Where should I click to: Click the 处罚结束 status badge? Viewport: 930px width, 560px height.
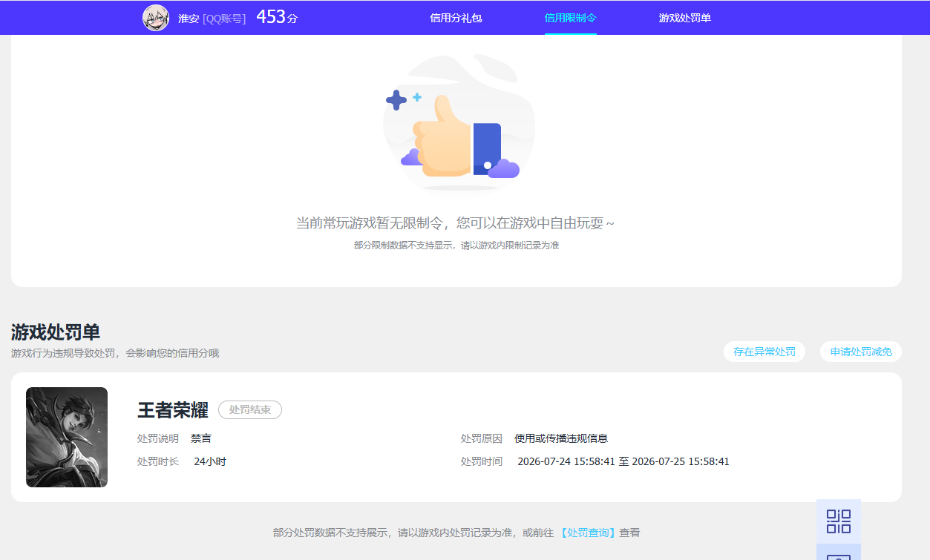[250, 409]
